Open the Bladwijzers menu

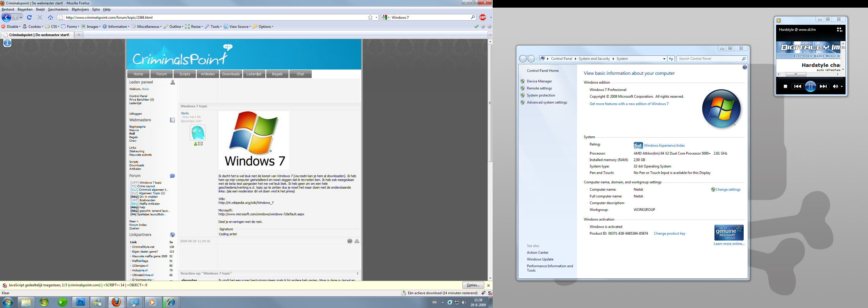tap(80, 9)
